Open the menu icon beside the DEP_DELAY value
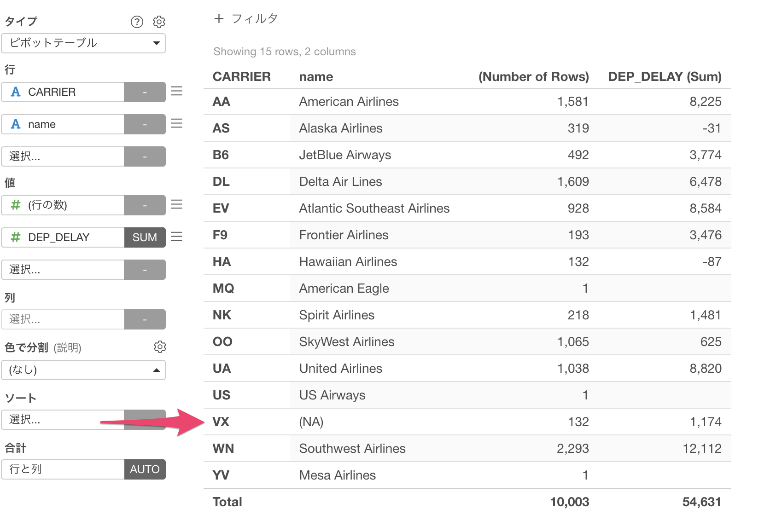The width and height of the screenshot is (782, 532). point(176,237)
